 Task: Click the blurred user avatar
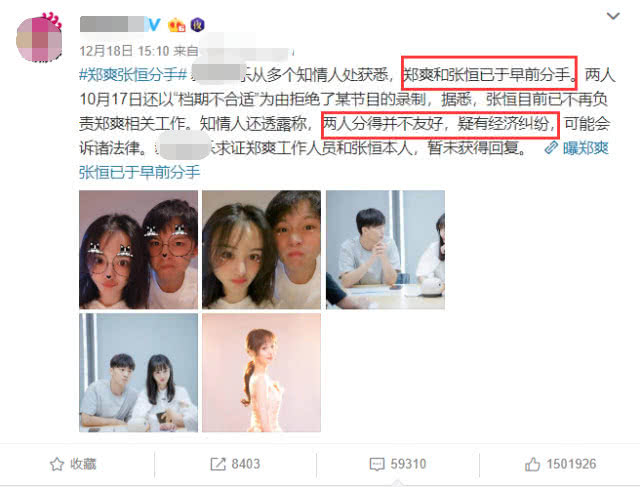pyautogui.click(x=39, y=39)
